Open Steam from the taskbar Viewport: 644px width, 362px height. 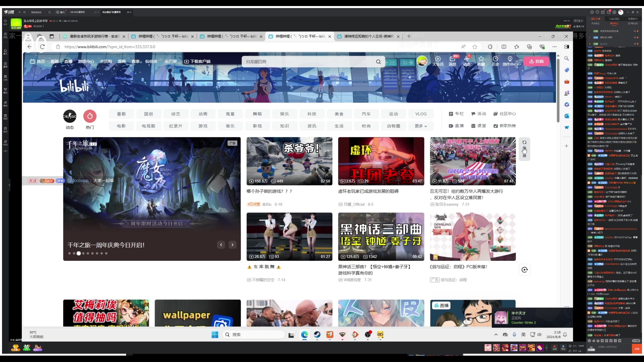[317, 335]
